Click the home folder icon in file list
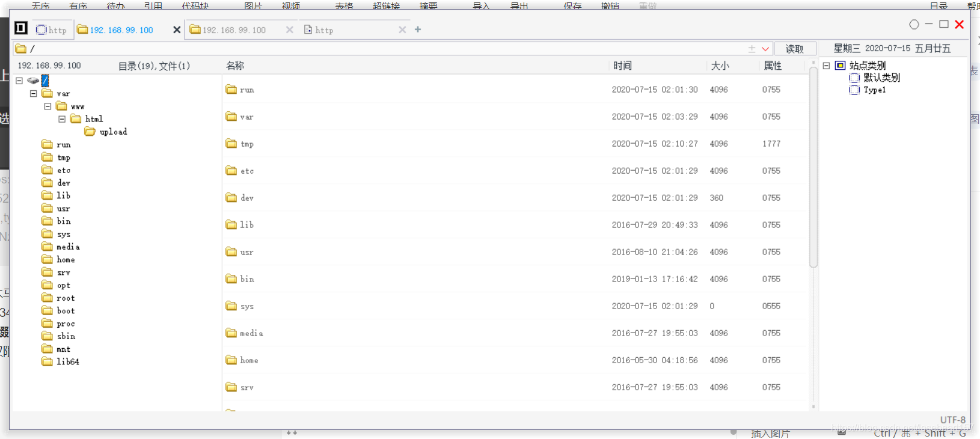Screen dimensions: 980x439 [x=231, y=360]
